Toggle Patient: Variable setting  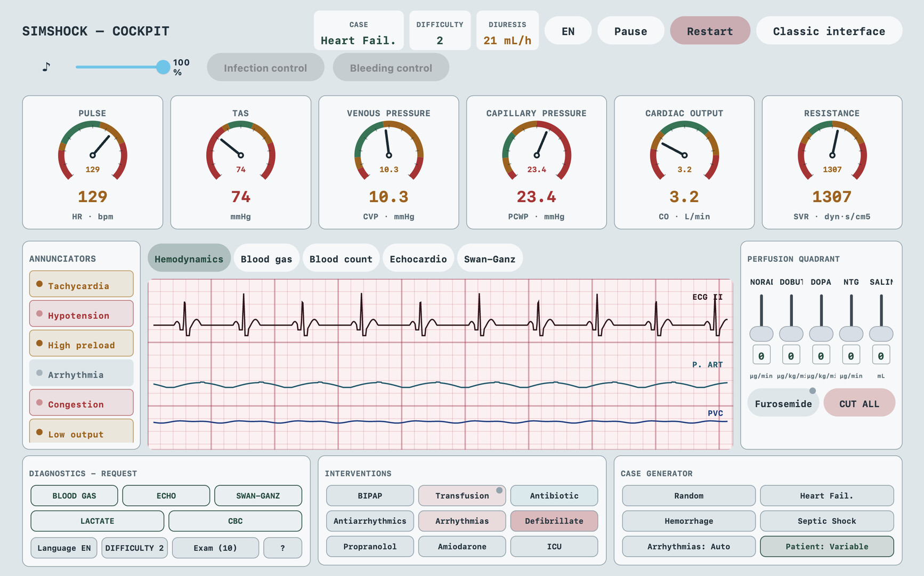827,546
